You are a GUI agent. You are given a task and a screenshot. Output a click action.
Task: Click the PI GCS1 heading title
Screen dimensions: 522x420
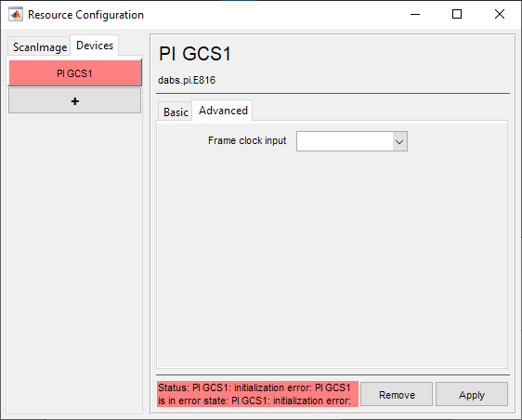pos(195,54)
